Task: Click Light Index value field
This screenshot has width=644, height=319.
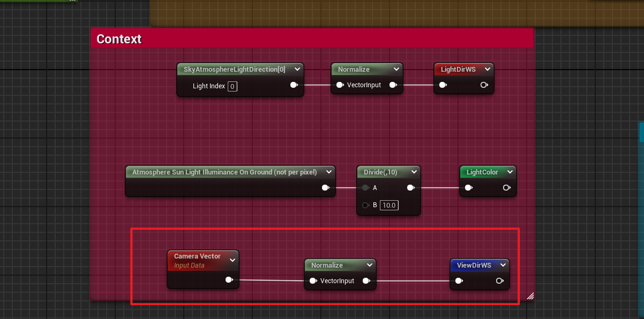Action: click(x=232, y=86)
